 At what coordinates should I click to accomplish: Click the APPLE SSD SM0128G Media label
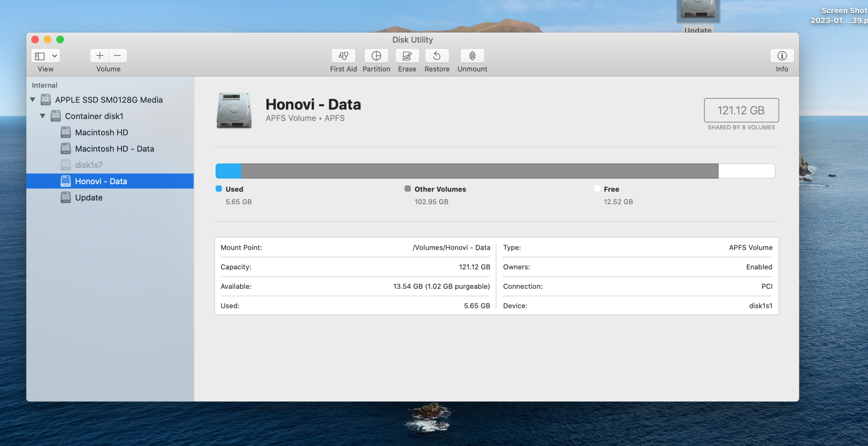tap(109, 100)
